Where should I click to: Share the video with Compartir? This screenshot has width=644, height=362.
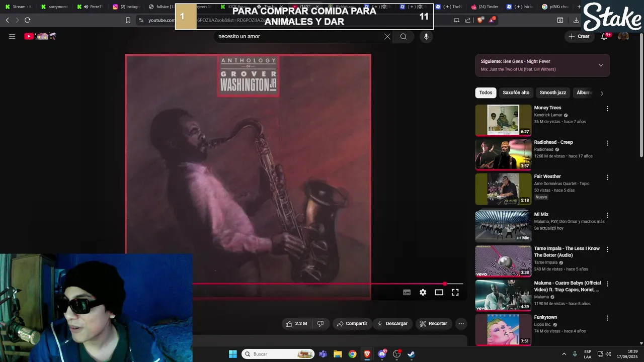click(352, 323)
